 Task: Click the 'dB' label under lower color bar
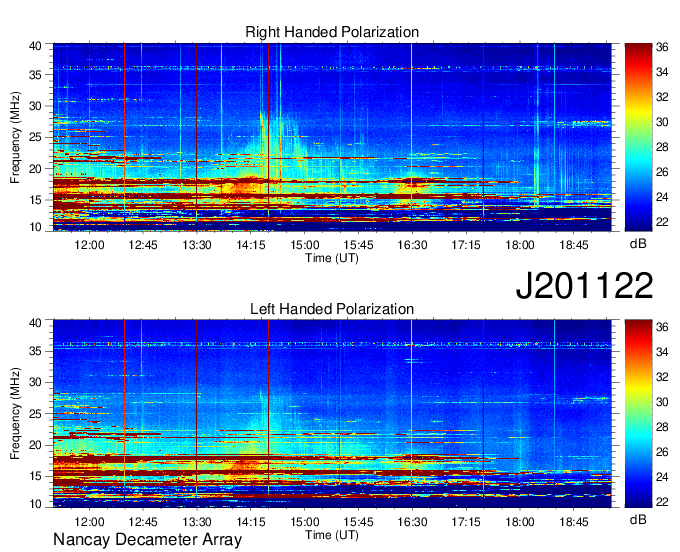tap(638, 519)
